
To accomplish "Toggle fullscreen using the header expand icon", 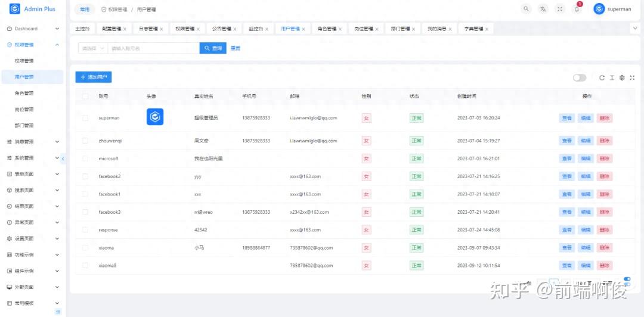I will tap(560, 9).
